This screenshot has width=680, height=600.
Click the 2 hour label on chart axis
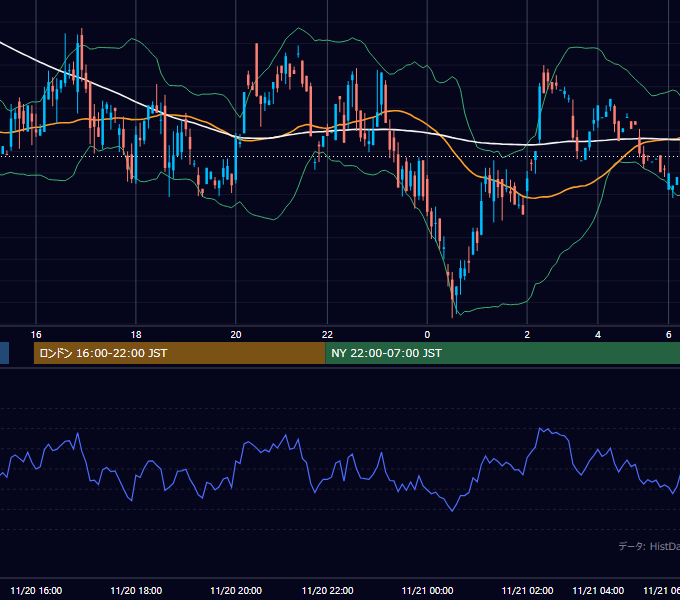coord(527,335)
